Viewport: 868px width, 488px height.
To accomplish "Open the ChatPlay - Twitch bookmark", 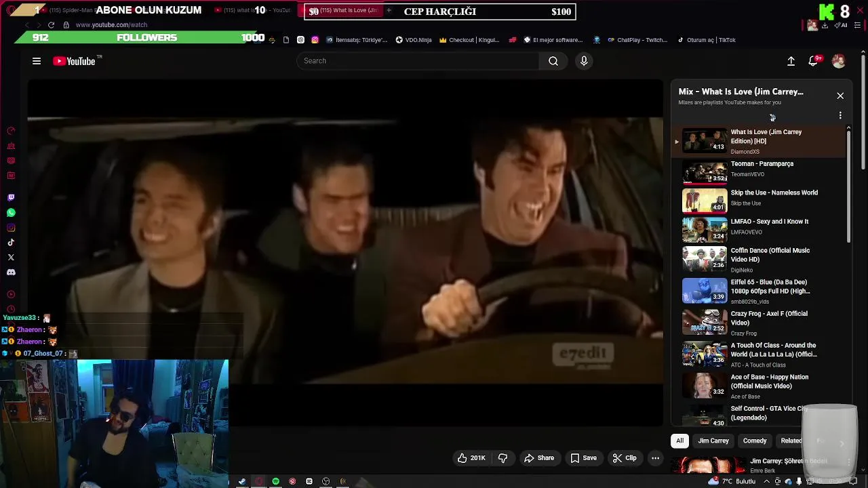I will [637, 40].
